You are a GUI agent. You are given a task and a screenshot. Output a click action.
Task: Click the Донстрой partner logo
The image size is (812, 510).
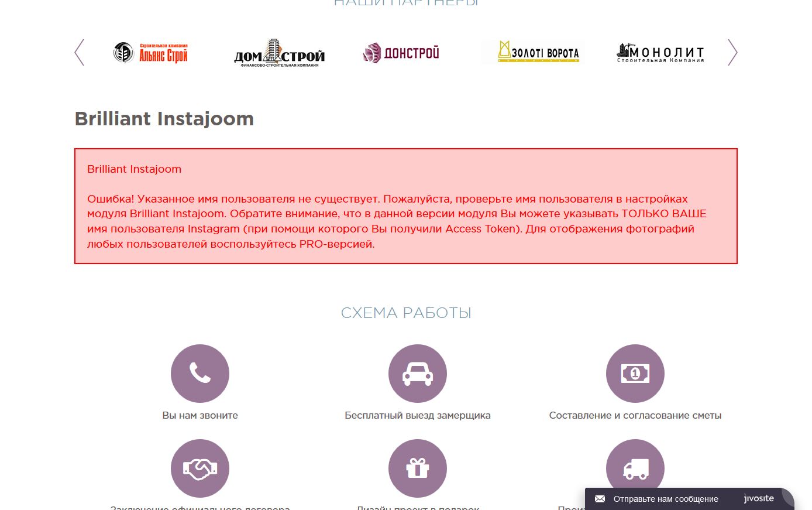401,53
